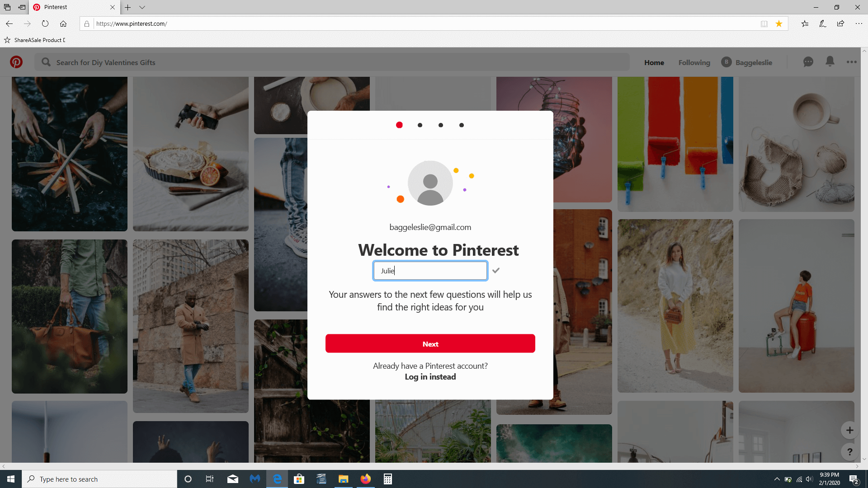Open the three-dots more options menu
This screenshot has height=488, width=868.
click(x=852, y=62)
